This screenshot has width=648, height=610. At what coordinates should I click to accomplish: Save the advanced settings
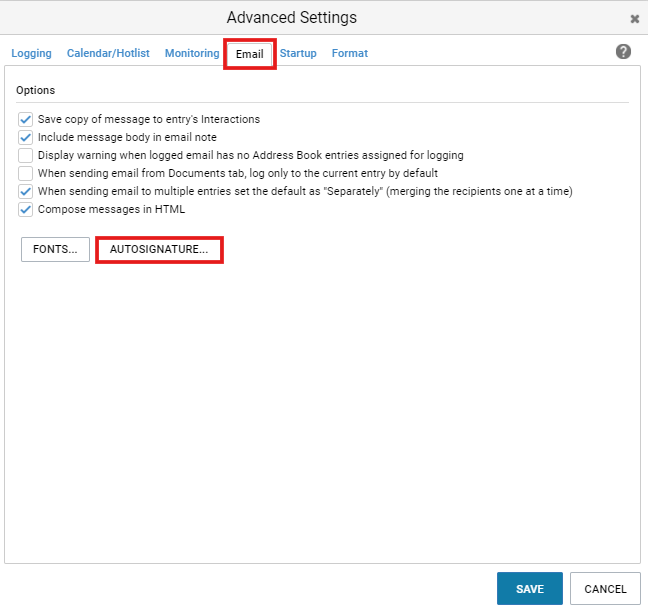click(530, 589)
